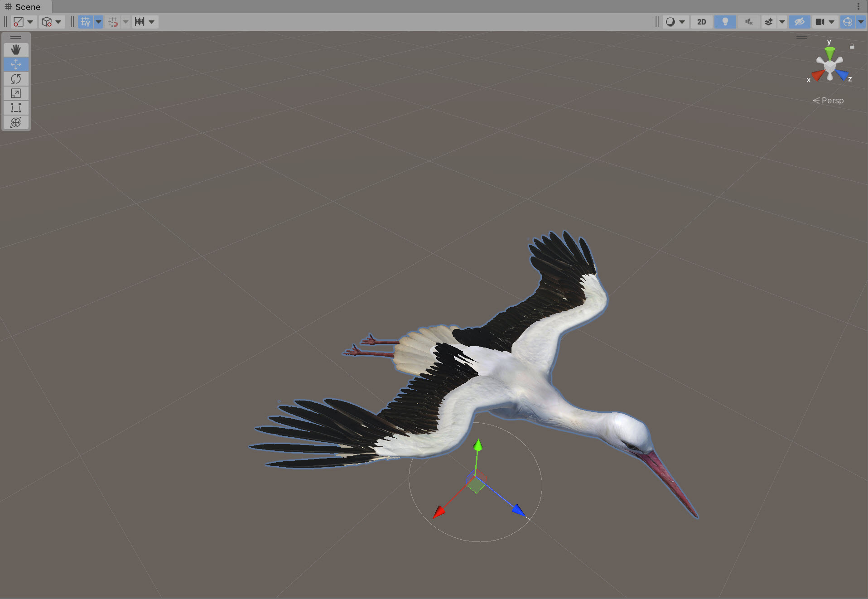Click the blue Z-axis orientation cone
868x599 pixels.
[842, 74]
